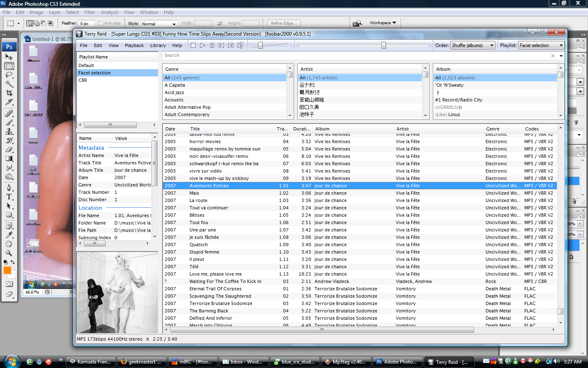
Task: Click the Next track button in foobar2000
Action: pos(231,45)
